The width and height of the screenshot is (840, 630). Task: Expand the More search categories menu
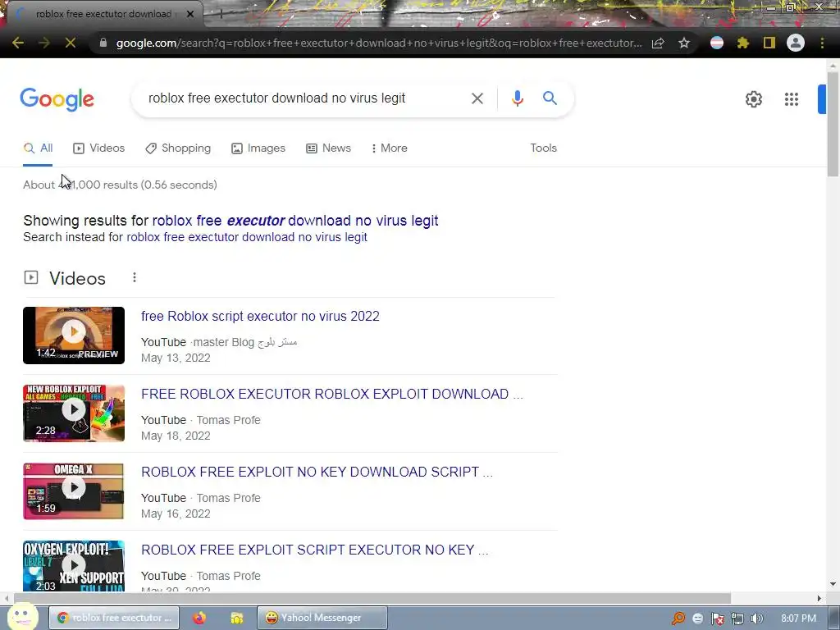[390, 148]
